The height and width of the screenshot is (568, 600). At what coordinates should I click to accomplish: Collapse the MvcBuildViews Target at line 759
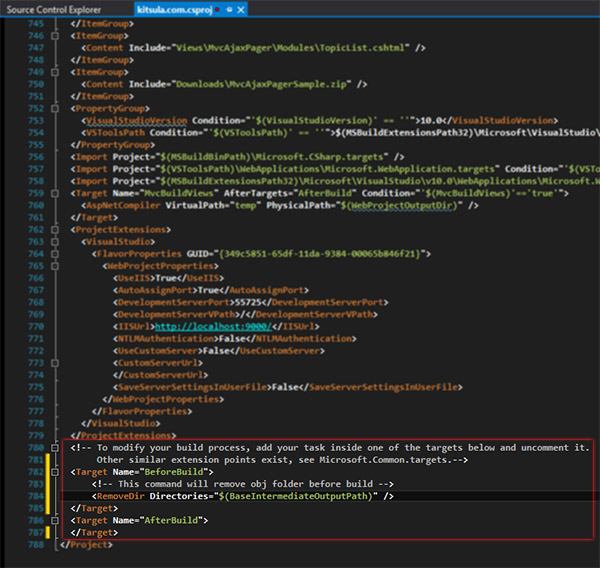click(x=55, y=193)
